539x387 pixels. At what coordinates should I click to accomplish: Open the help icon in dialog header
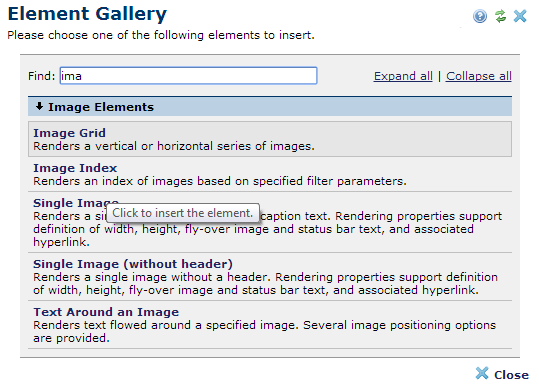tap(480, 16)
